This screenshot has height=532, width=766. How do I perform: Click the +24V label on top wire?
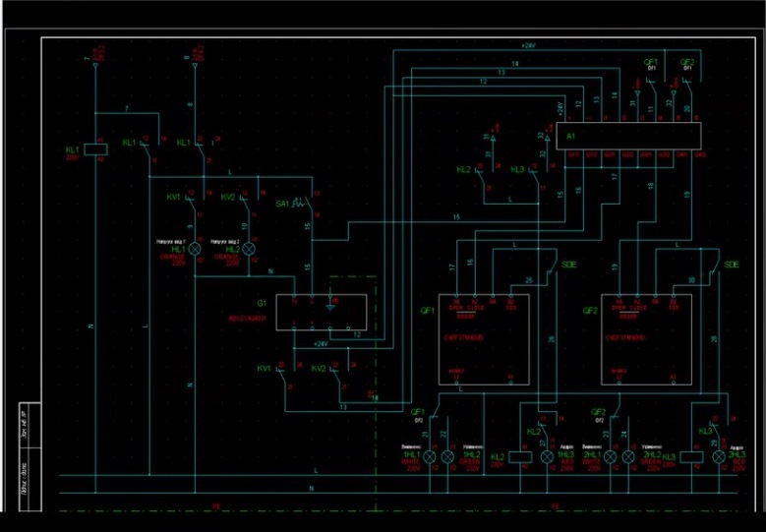[529, 45]
